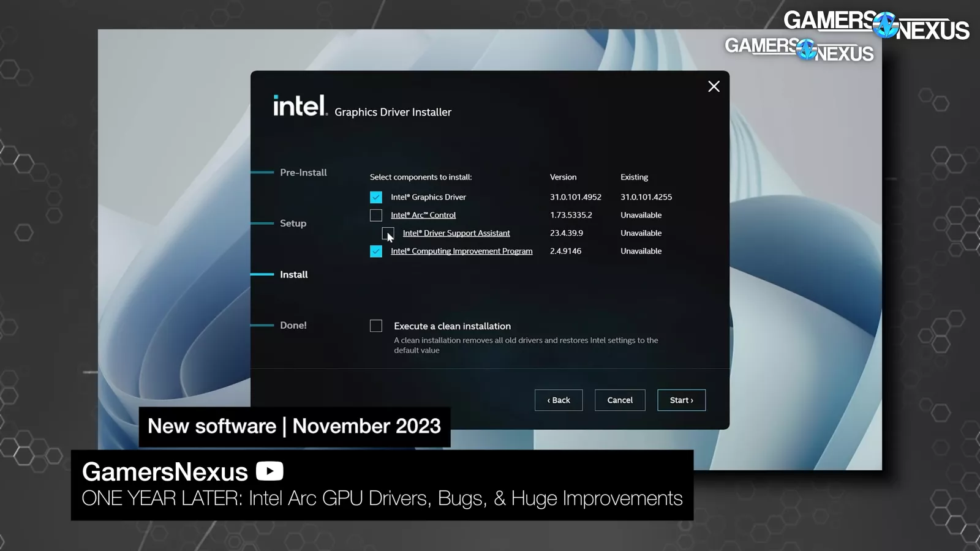Click the smaller GamersNexus watermark logo
This screenshot has height=551, width=980.
pos(799,50)
